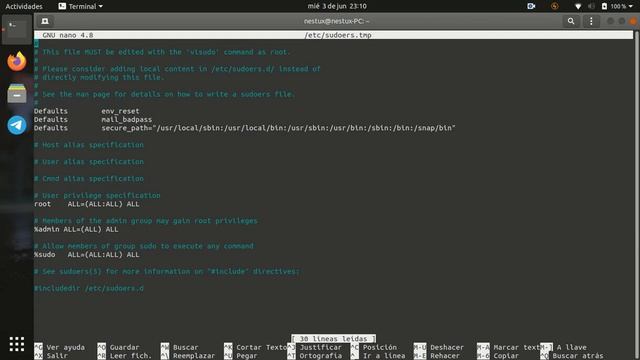Open Telegram from the dock

(x=17, y=125)
